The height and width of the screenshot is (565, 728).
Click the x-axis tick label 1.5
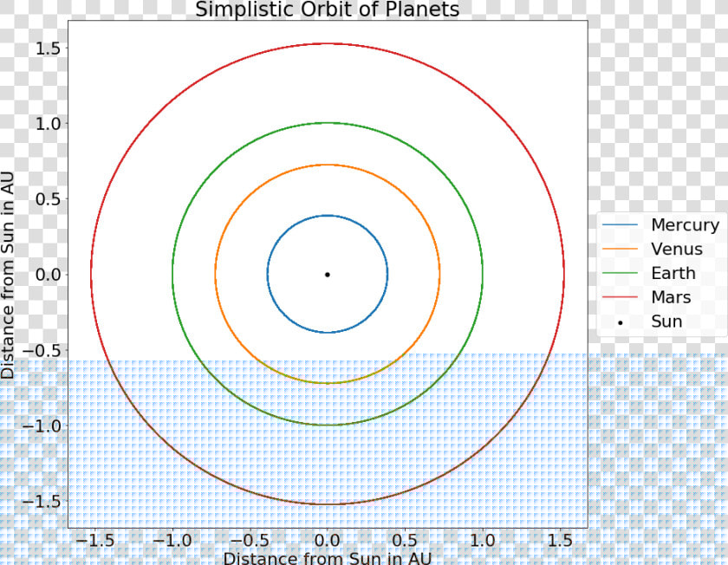click(x=560, y=540)
